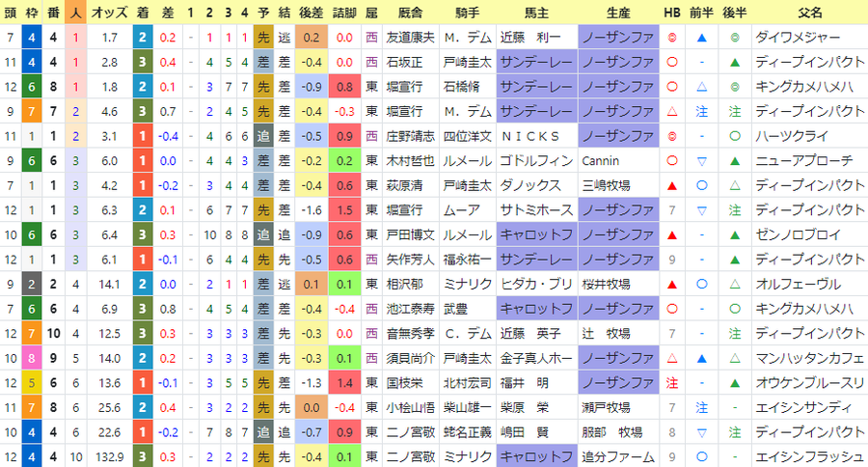
Task: Click sire name ニューアプローチ
Action: 804,161
